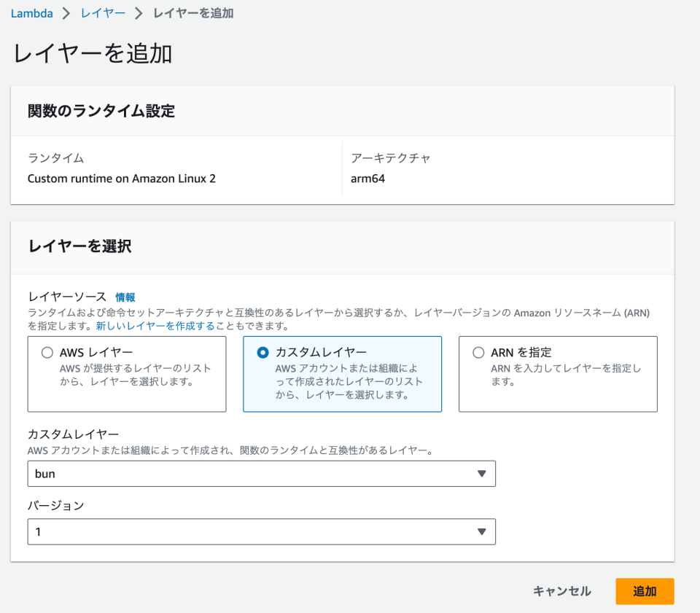Click the arm64 architecture value

(x=367, y=179)
